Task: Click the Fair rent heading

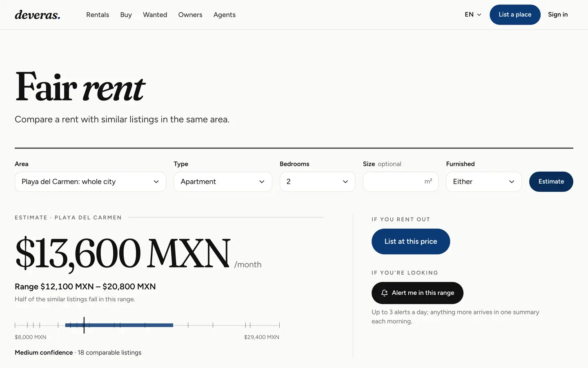Action: coord(80,87)
